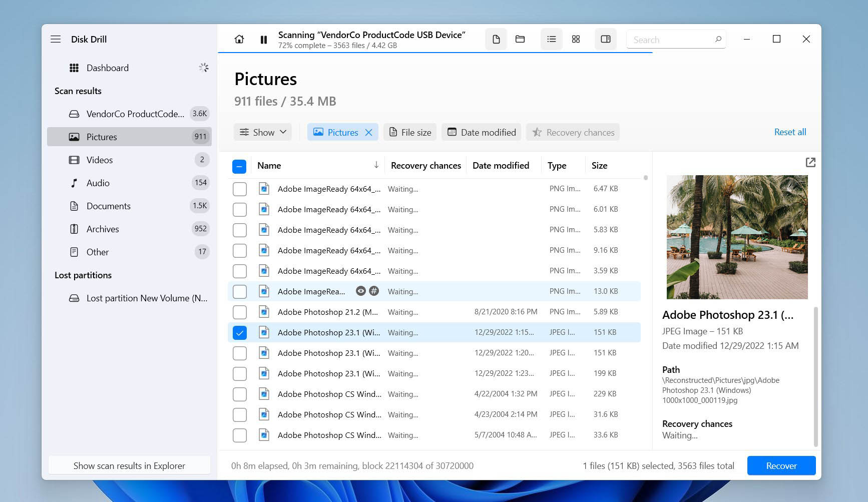Remove the Pictures filter with its X
Screen dimensions: 868x502
pos(369,132)
